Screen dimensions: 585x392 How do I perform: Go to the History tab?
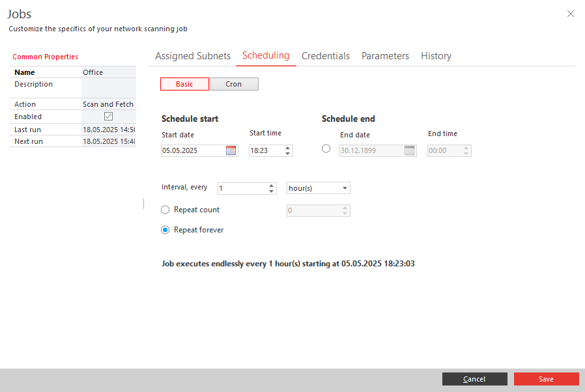[x=436, y=56]
